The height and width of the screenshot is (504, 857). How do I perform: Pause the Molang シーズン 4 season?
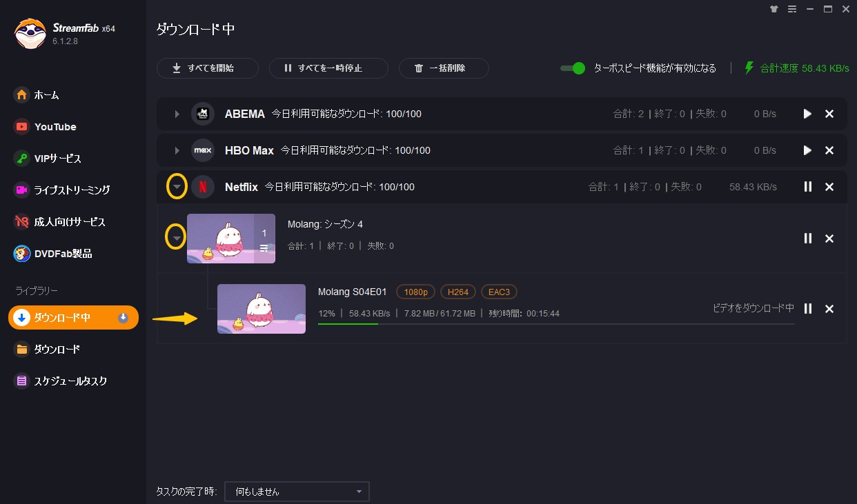tap(807, 239)
